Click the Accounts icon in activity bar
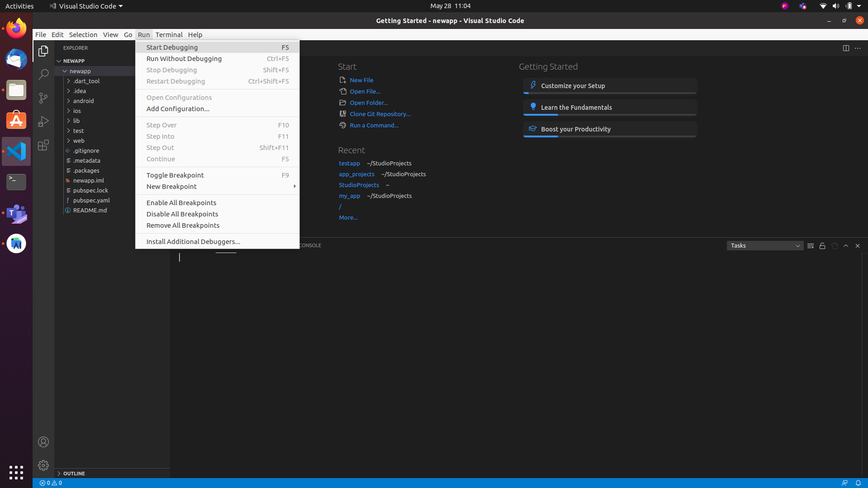Image resolution: width=868 pixels, height=488 pixels. pos(43,441)
